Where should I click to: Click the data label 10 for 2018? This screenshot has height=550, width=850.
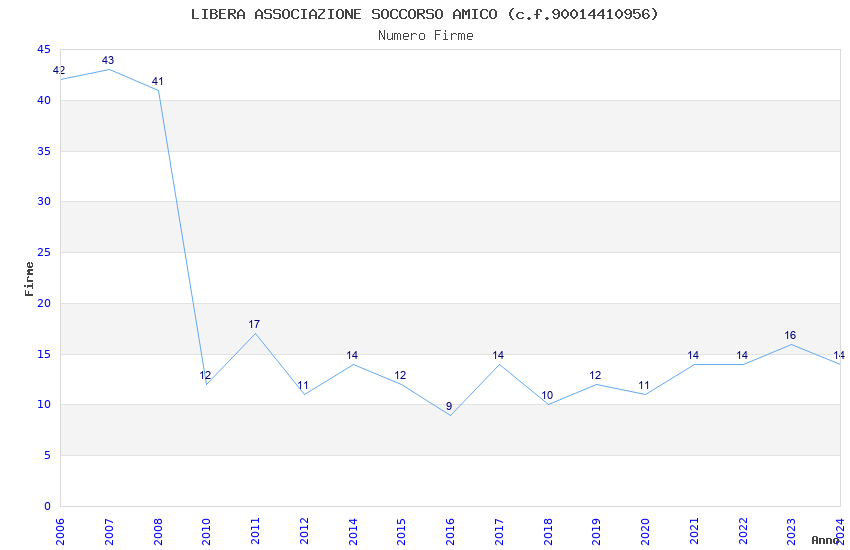click(547, 395)
